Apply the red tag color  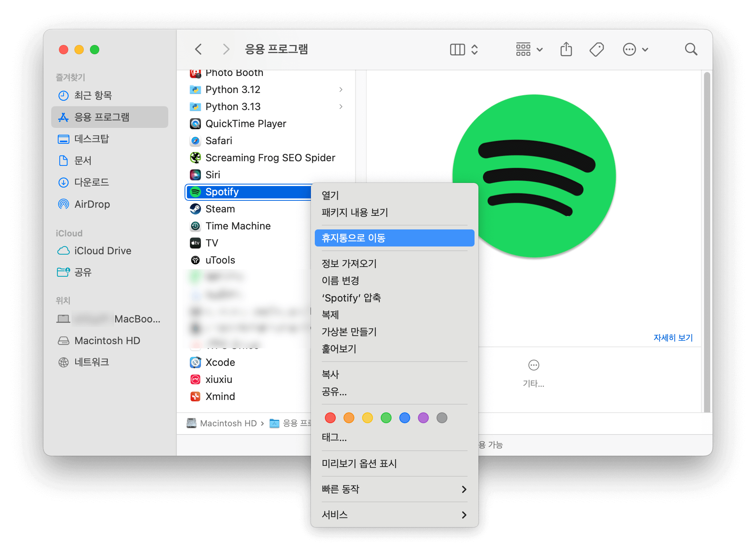click(330, 418)
